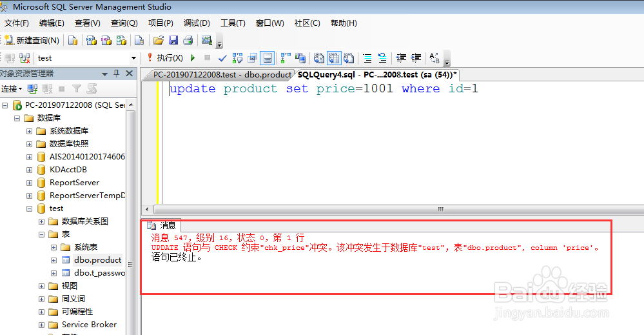The image size is (644, 335).
Task: Collapse the test database node
Action: point(29,208)
